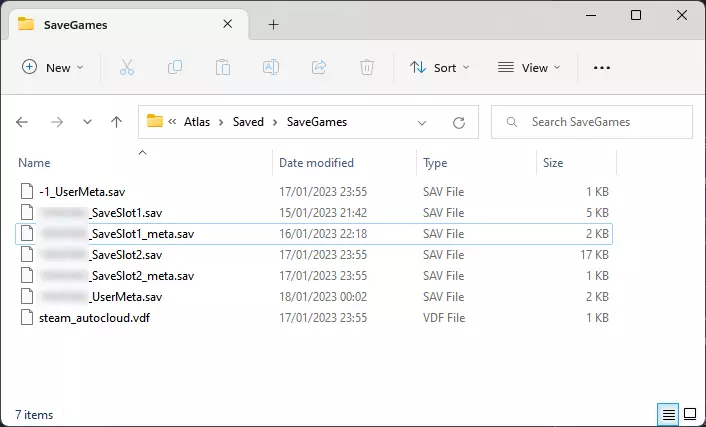Image resolution: width=706 pixels, height=427 pixels.
Task: Click the Share icon
Action: tap(319, 68)
